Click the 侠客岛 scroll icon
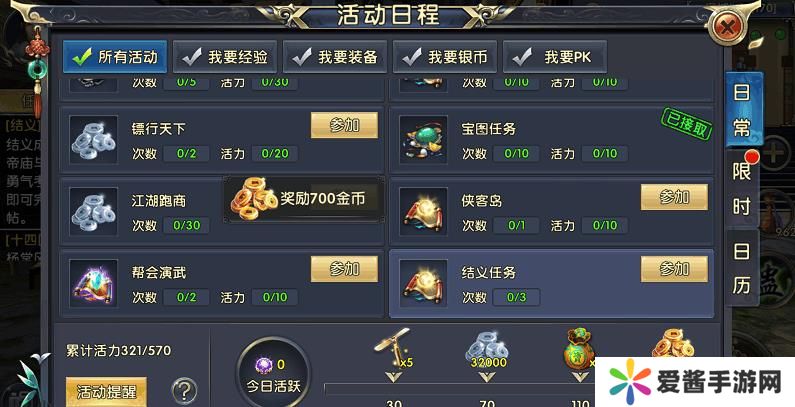This screenshot has height=407, width=795. (x=423, y=211)
